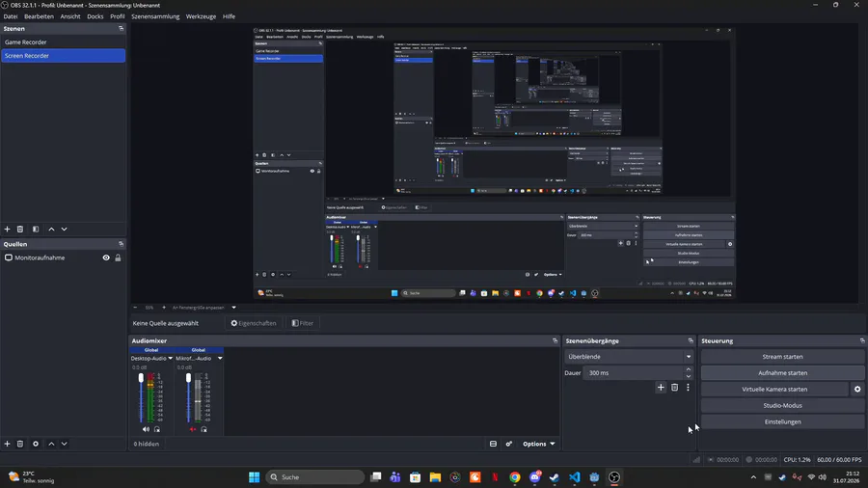Viewport: 868px width, 488px height.
Task: Move source down in Quellen panel
Action: 65,444
